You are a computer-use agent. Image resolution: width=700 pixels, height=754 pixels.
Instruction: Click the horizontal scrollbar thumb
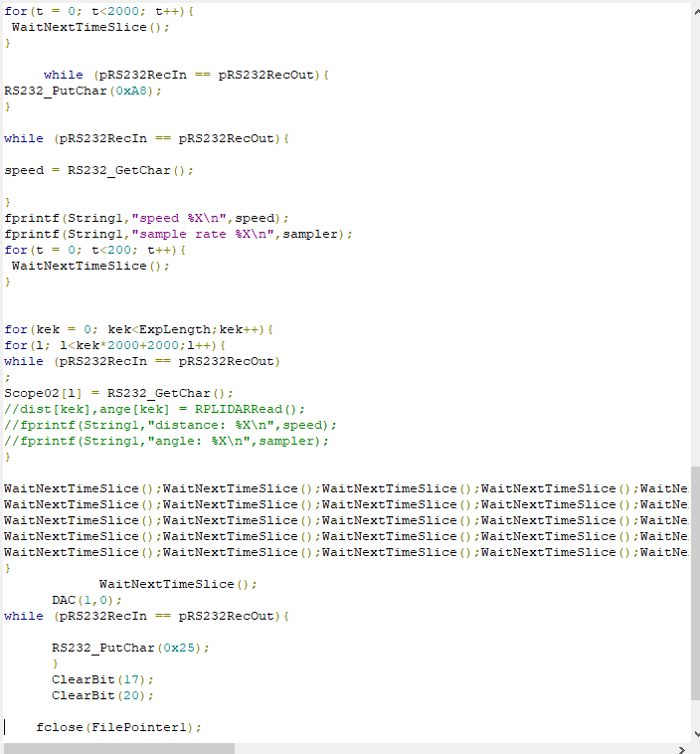tap(119, 748)
